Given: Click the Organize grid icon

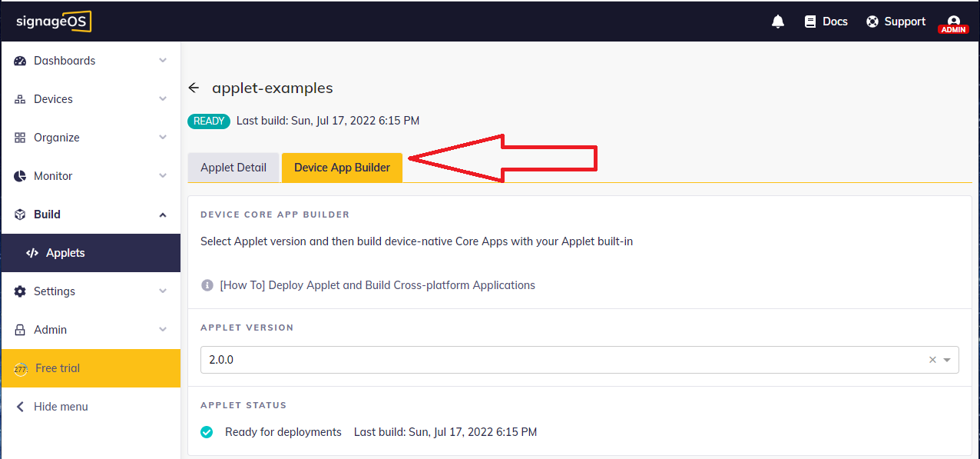Looking at the screenshot, I should coord(19,137).
